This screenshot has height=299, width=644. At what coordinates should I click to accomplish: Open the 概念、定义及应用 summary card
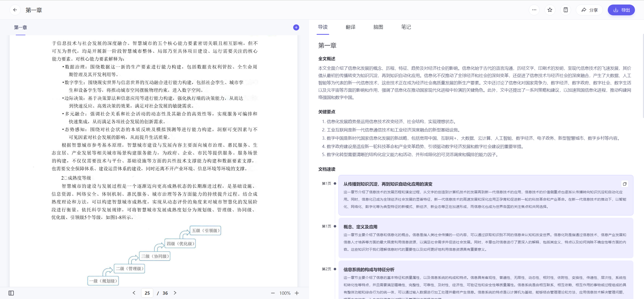pyautogui.click(x=486, y=238)
